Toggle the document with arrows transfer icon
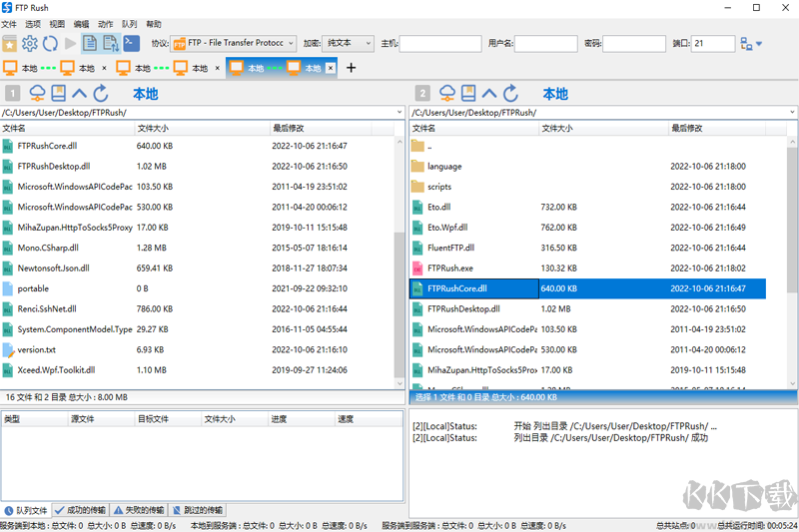 click(x=111, y=44)
